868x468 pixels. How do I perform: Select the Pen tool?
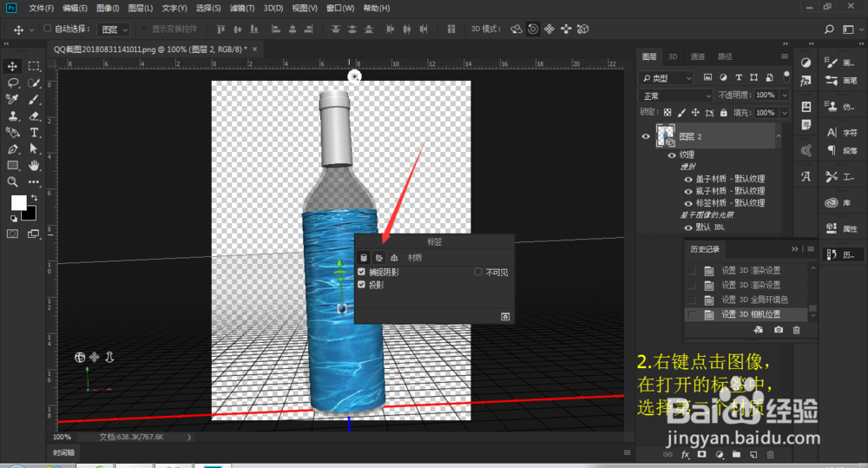tap(12, 149)
